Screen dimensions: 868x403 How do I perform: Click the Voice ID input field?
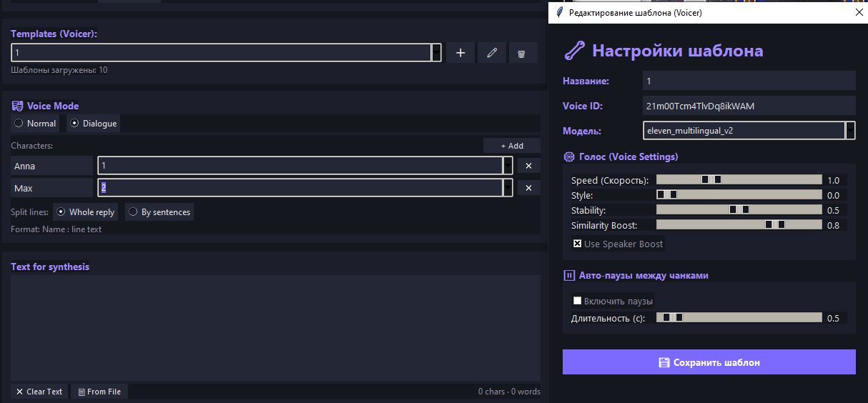tap(749, 106)
